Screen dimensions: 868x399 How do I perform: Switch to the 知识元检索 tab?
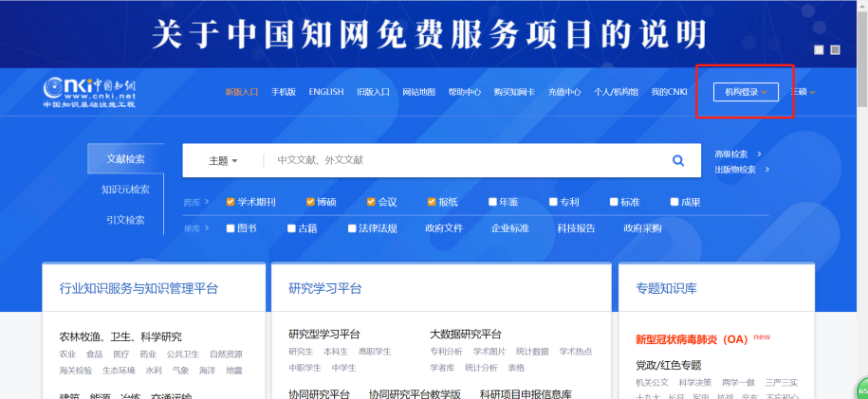125,190
